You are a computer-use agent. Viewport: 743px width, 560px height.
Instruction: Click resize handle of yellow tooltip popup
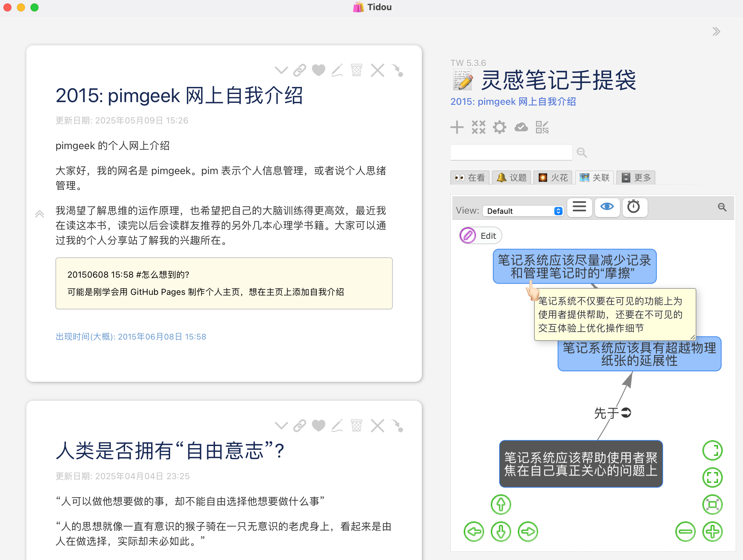tap(692, 337)
